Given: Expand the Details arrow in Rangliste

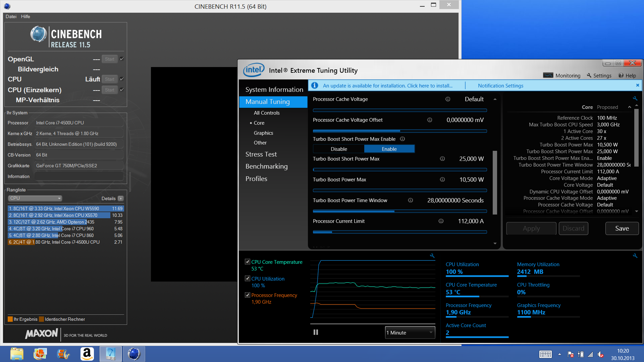Looking at the screenshot, I should [x=121, y=198].
